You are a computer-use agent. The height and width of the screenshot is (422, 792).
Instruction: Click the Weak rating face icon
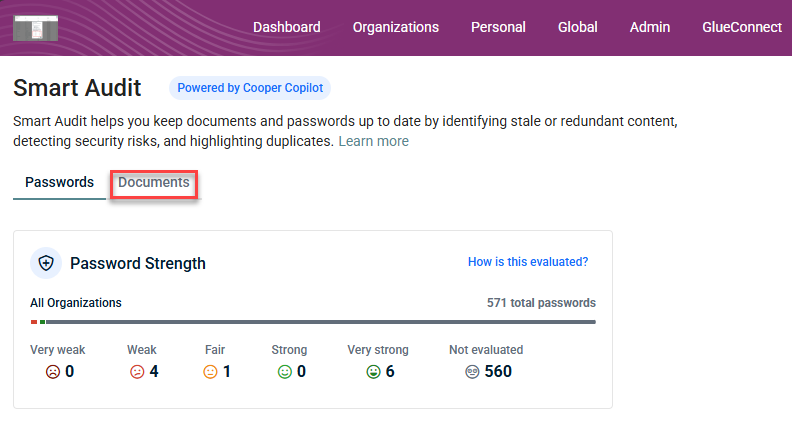click(x=137, y=372)
